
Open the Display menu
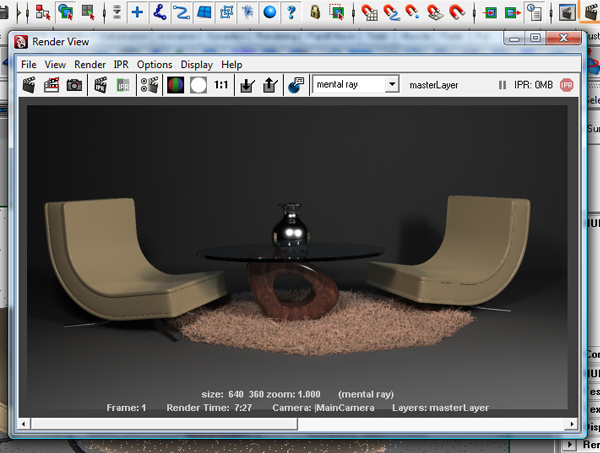pyautogui.click(x=197, y=65)
